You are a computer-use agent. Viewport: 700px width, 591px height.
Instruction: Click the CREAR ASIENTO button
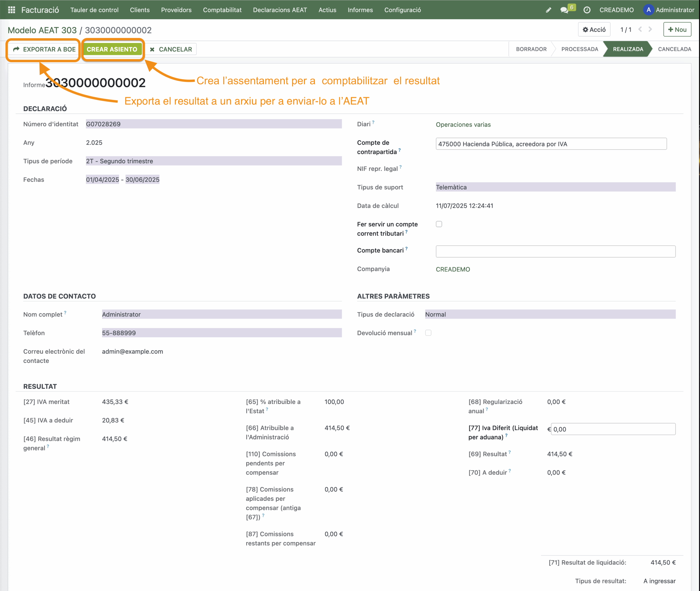tap(112, 49)
